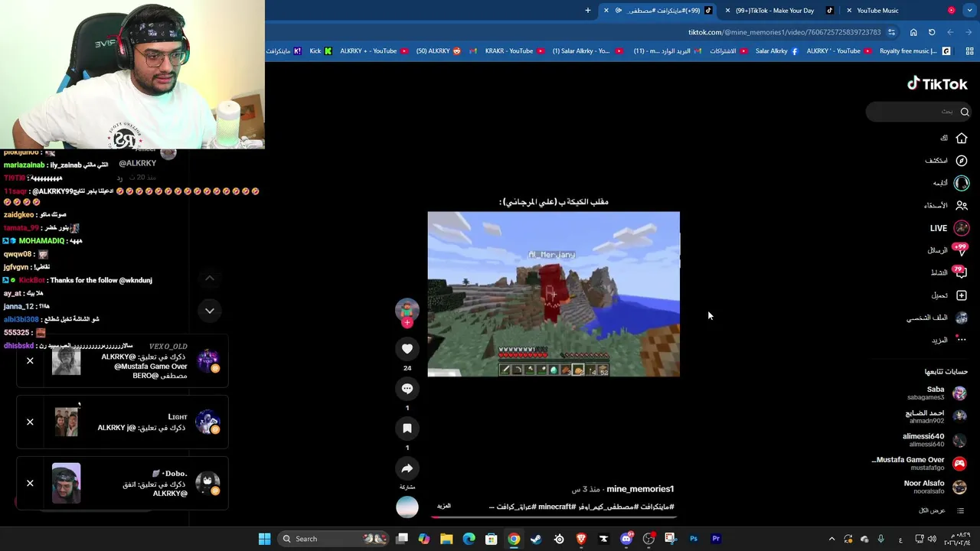Expand following accounts with عرض الكل
The height and width of the screenshot is (551, 980).
932,510
